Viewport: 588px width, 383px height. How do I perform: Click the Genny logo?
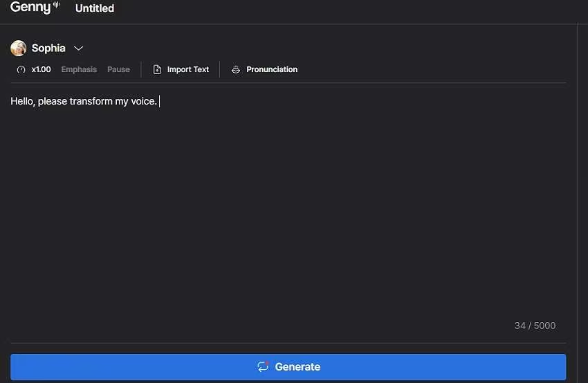tap(35, 7)
